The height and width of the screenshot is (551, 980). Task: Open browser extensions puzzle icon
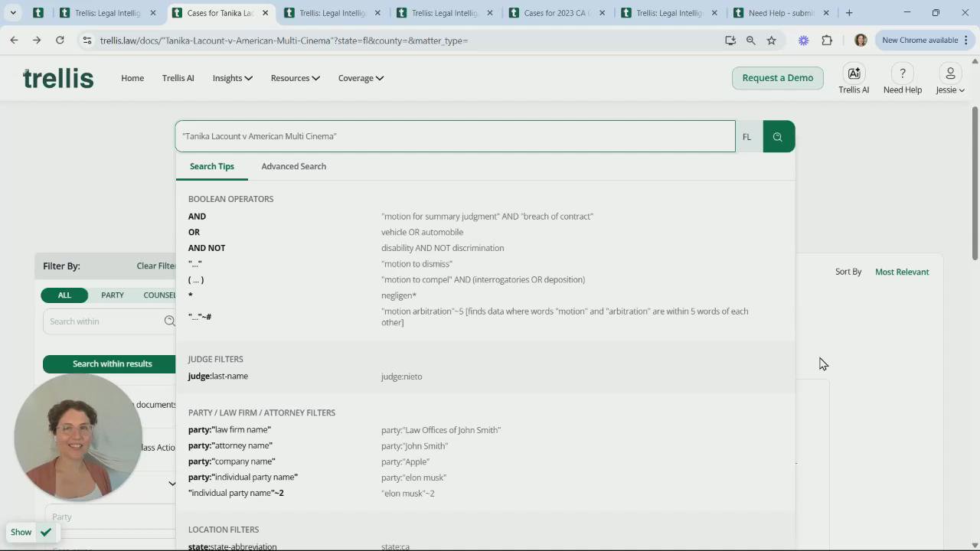[827, 41]
